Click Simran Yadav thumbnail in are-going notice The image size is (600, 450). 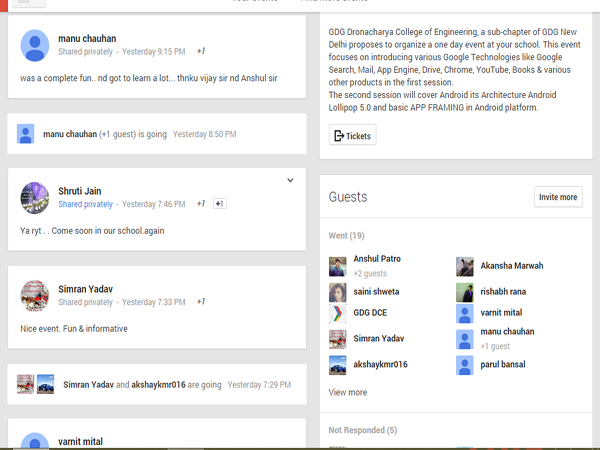(26, 384)
